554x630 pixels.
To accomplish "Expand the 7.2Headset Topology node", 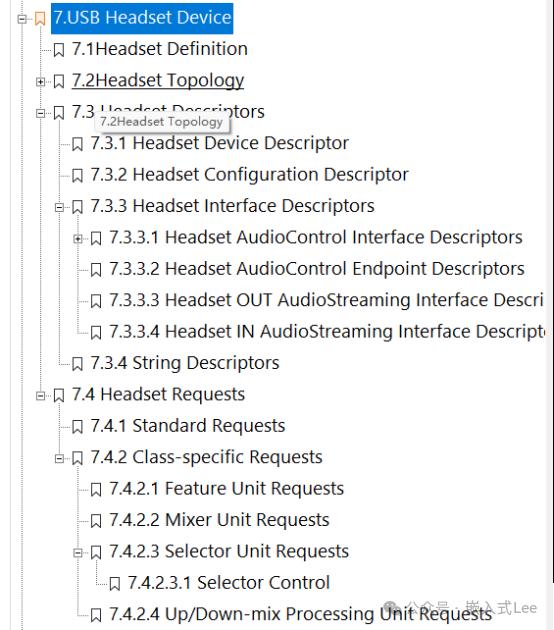I will pos(40,82).
